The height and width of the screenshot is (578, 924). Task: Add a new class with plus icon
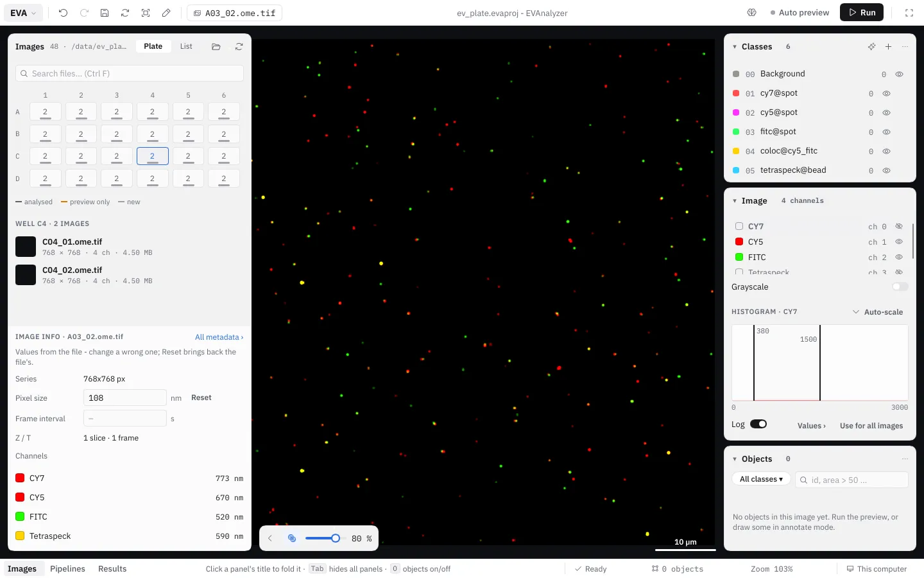pyautogui.click(x=888, y=47)
